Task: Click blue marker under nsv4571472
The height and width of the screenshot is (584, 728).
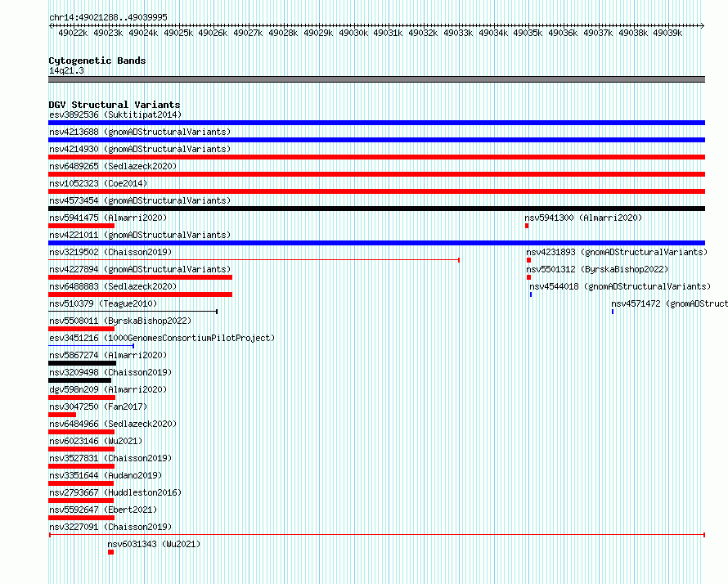Action: tap(613, 312)
